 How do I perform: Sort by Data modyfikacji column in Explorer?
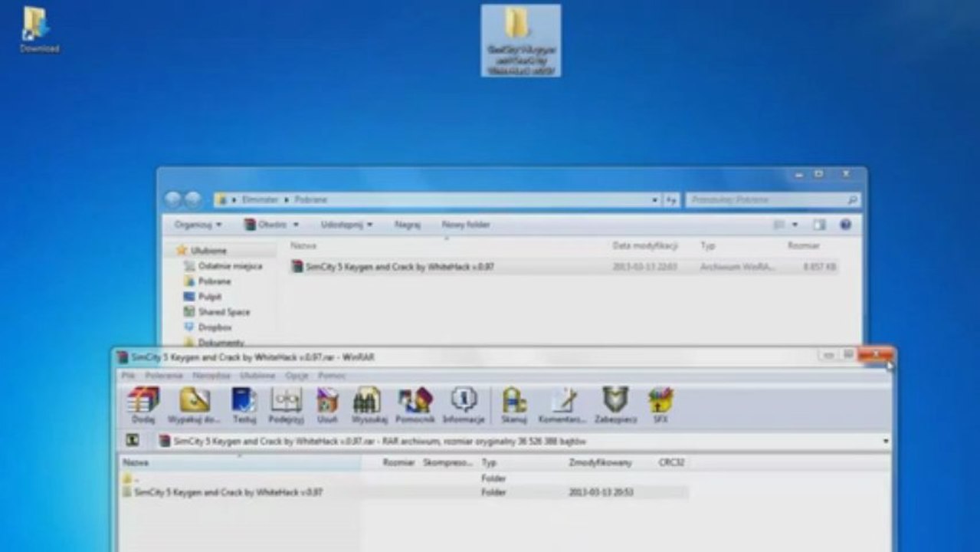pos(645,246)
